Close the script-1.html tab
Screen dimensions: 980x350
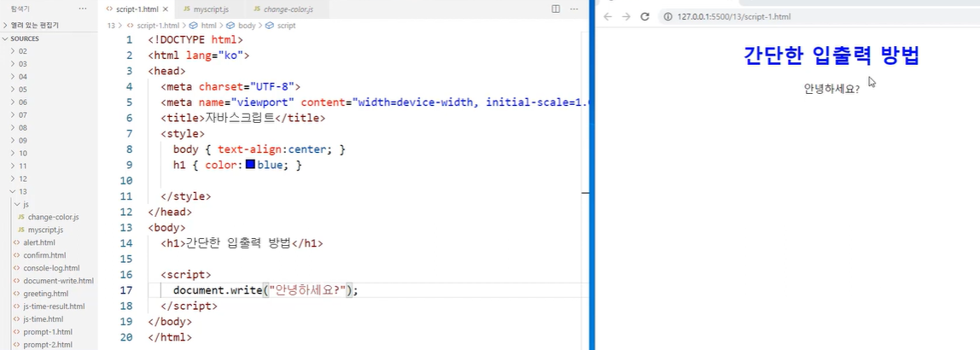tap(166, 9)
